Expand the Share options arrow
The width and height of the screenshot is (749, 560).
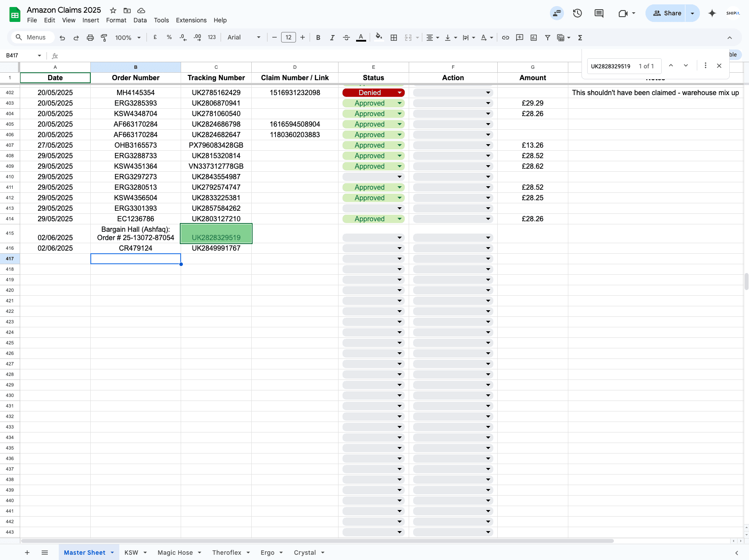692,13
